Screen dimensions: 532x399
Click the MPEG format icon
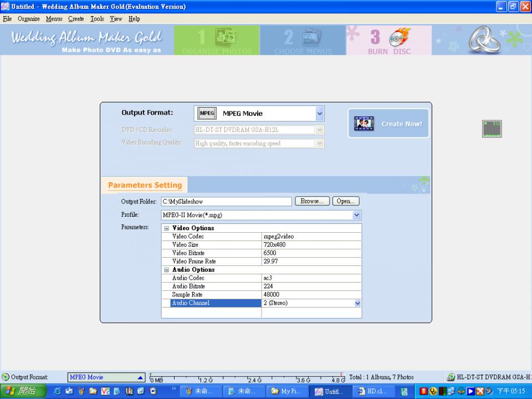(x=207, y=114)
